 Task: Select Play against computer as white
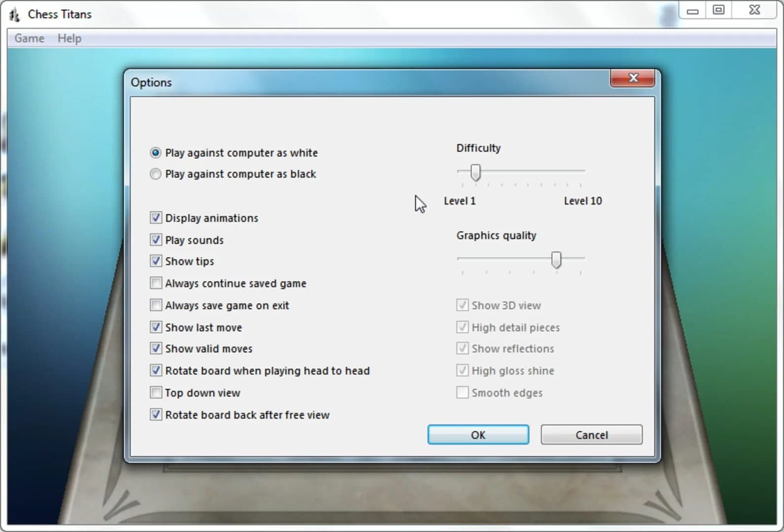pos(156,153)
